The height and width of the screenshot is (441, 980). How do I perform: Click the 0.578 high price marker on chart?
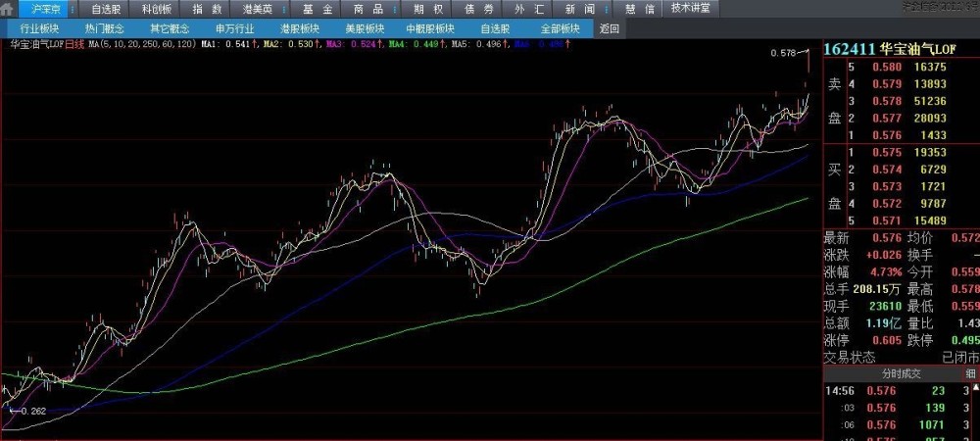point(783,54)
